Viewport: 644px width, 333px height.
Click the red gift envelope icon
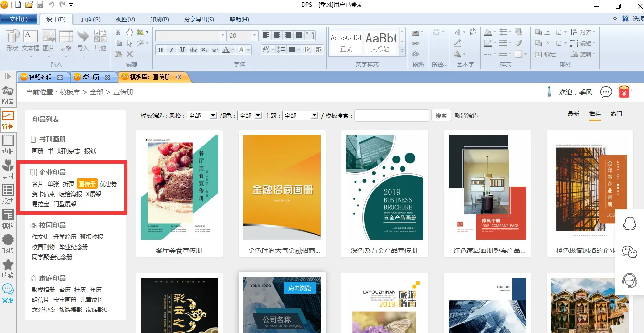[624, 92]
